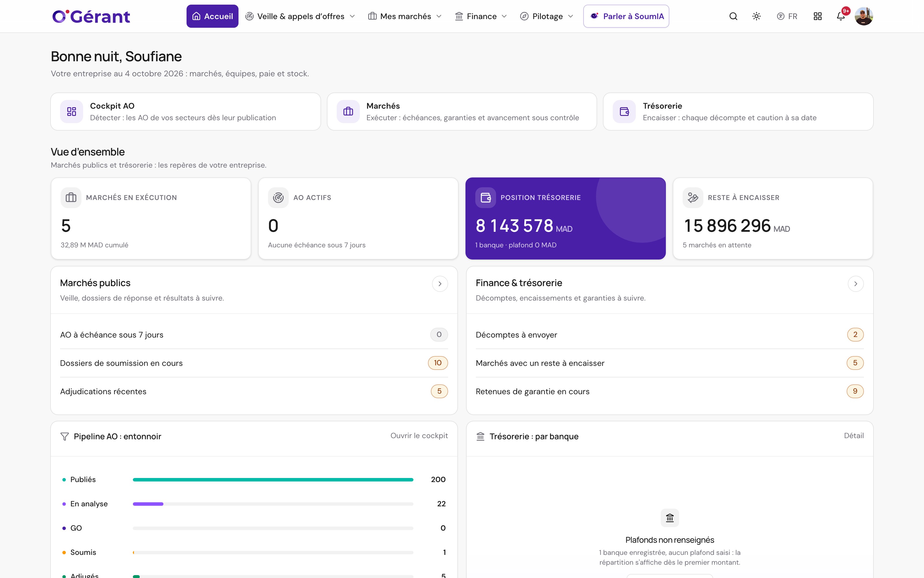Go to the Accueil tab

212,16
